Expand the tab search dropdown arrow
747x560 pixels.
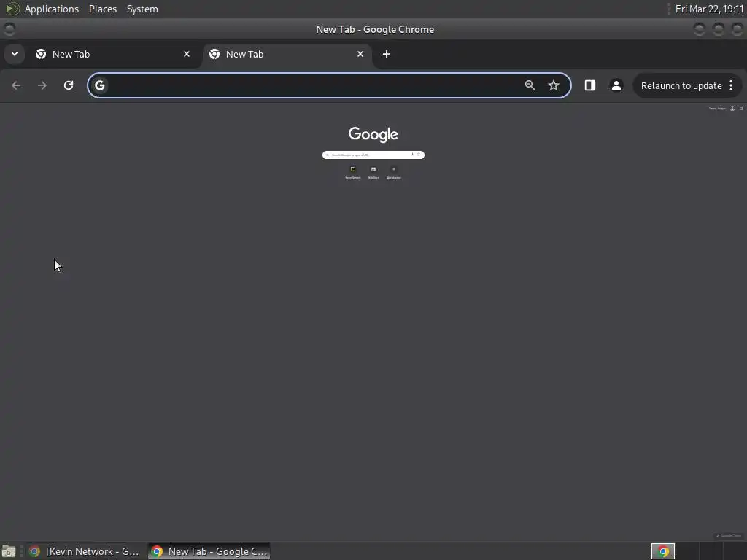tap(15, 54)
